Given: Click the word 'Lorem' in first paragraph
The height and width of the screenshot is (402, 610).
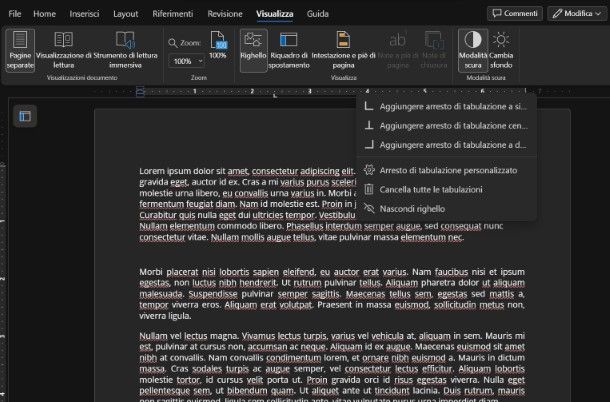Looking at the screenshot, I should point(152,171).
